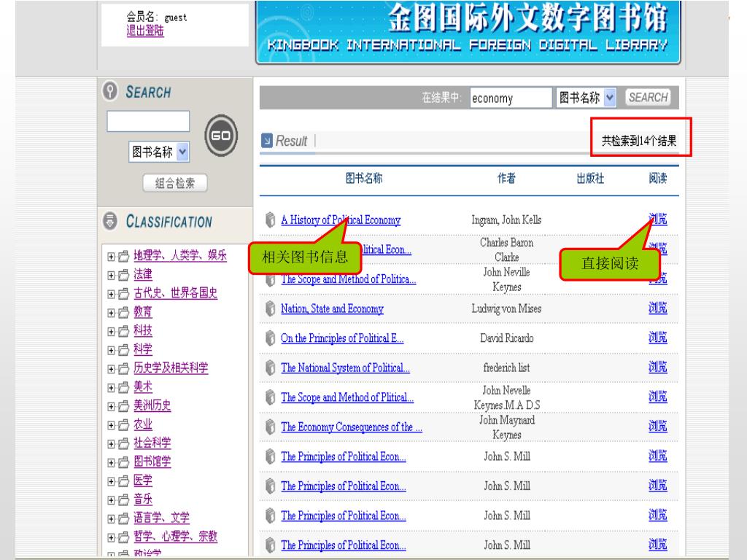Click the folder icon next to 美洲历史

pos(123,406)
